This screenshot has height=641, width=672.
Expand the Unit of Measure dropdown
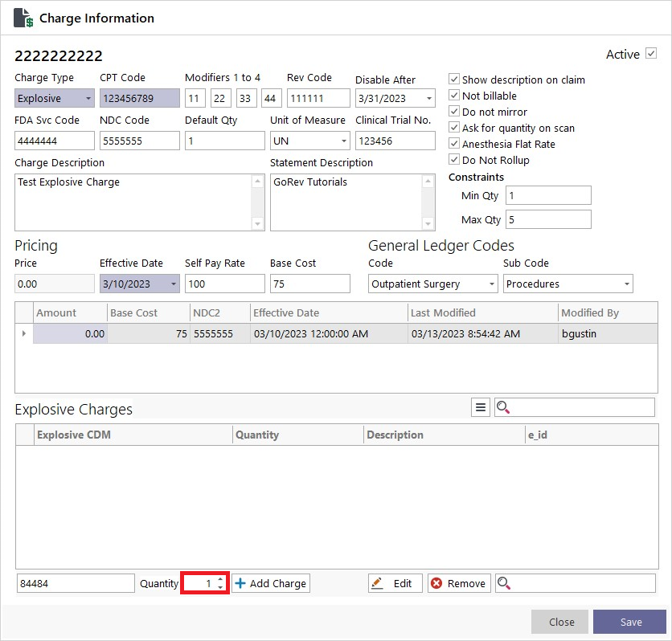point(343,141)
